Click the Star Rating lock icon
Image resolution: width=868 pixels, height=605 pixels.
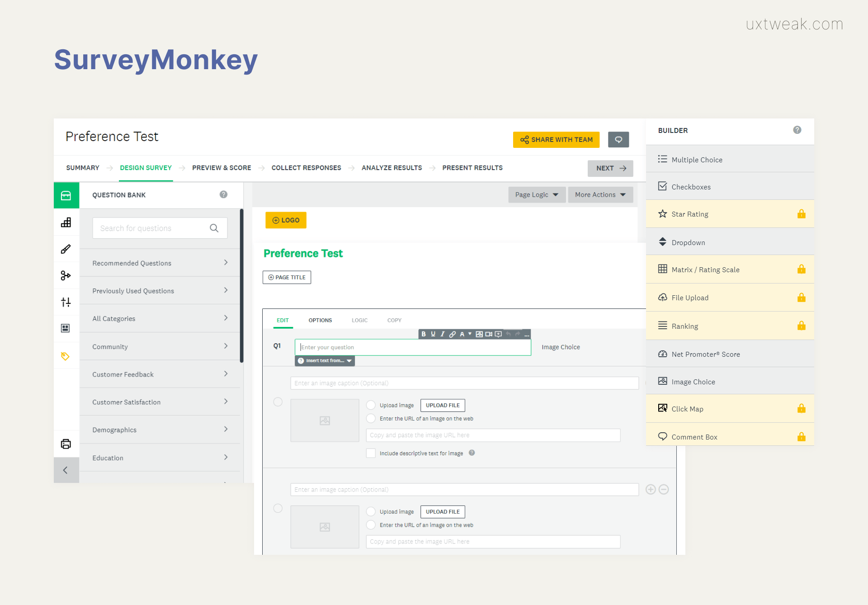click(x=801, y=214)
